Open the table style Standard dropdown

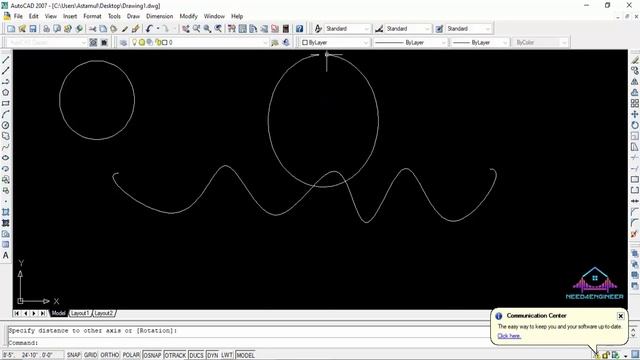(469, 29)
